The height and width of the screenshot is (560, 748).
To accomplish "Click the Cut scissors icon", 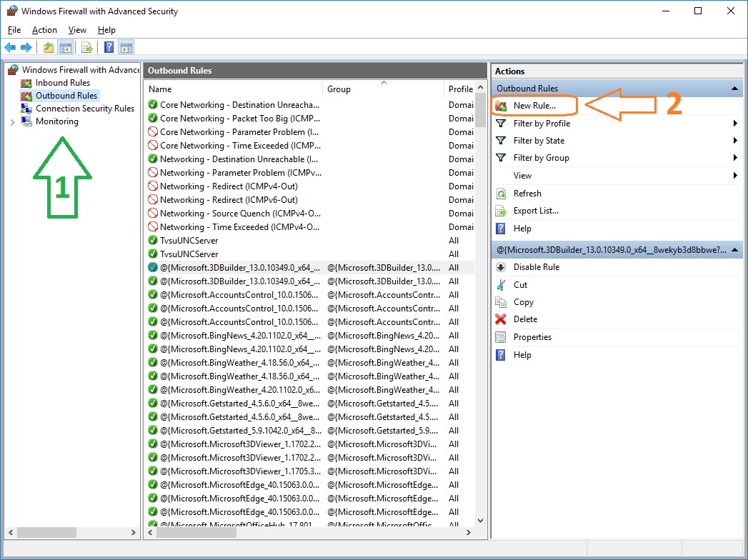I will (501, 285).
